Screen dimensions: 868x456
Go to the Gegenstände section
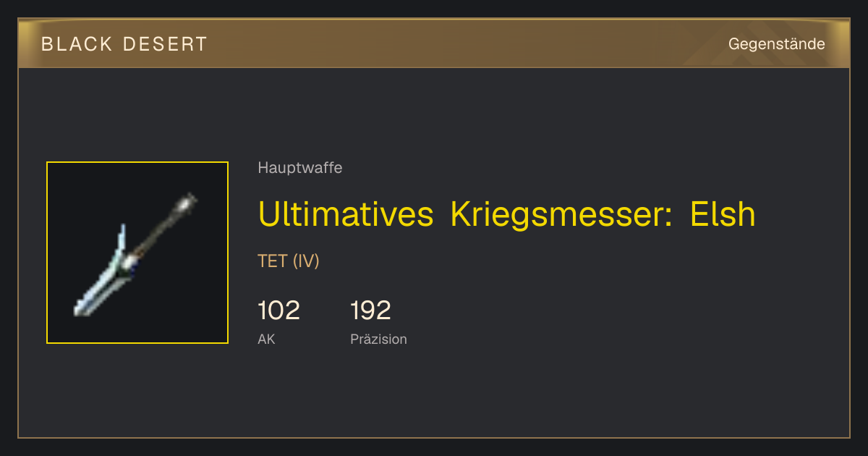point(777,44)
